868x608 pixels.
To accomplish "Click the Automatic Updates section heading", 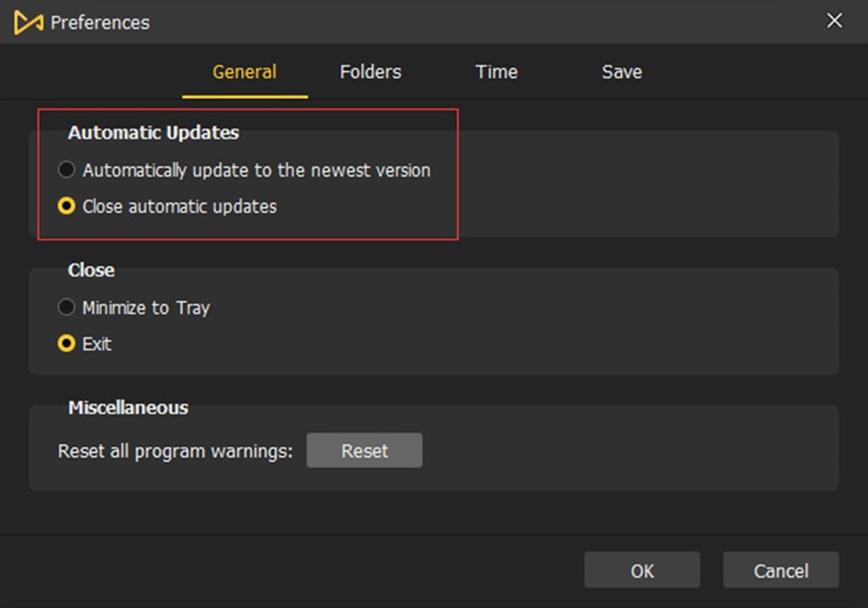I will pos(153,133).
